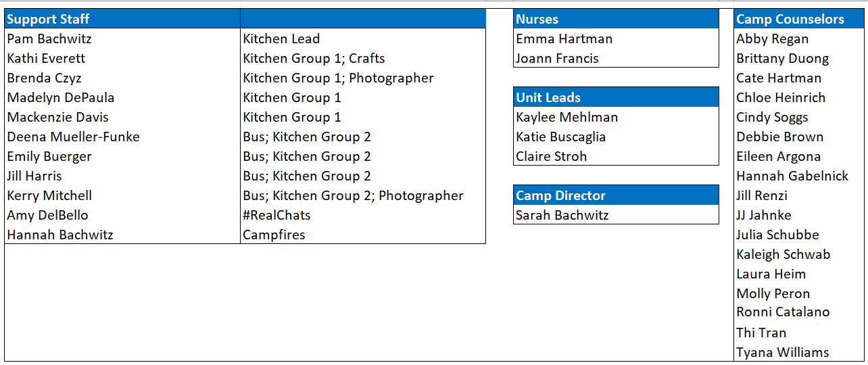Screen dimensions: 868x365
Task: Click the Pam Bachwitz cell
Action: (122, 39)
